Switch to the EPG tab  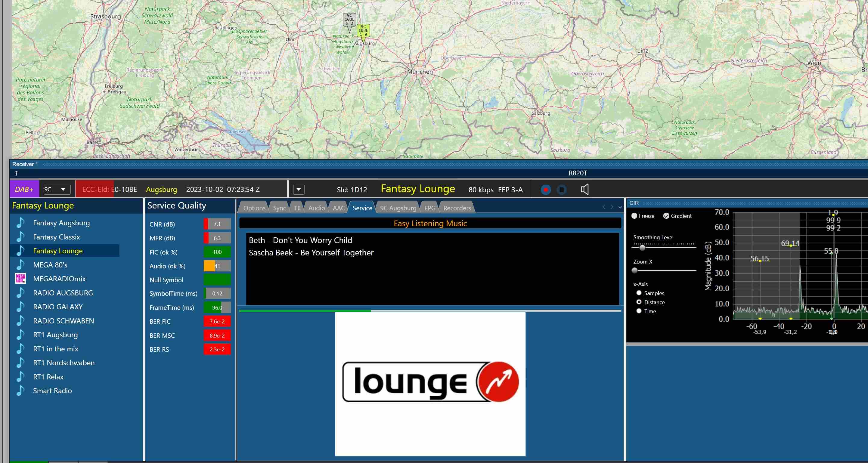pyautogui.click(x=429, y=208)
